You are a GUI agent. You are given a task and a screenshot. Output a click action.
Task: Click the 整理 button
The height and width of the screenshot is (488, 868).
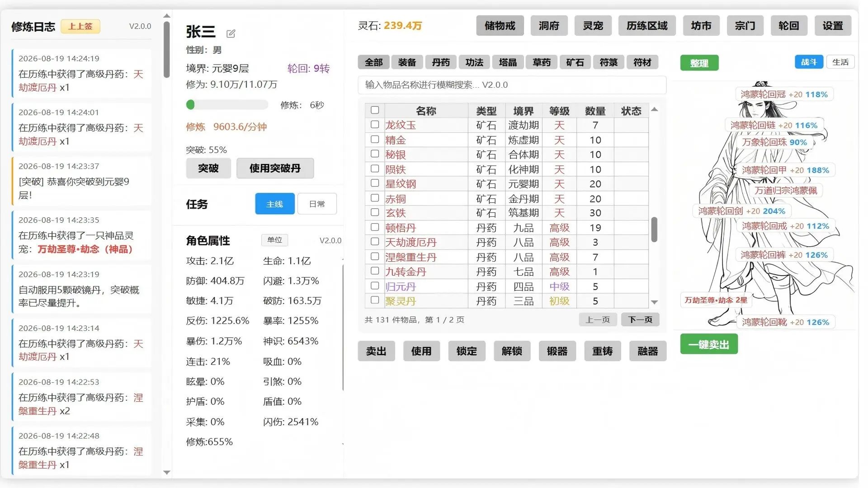pyautogui.click(x=699, y=63)
